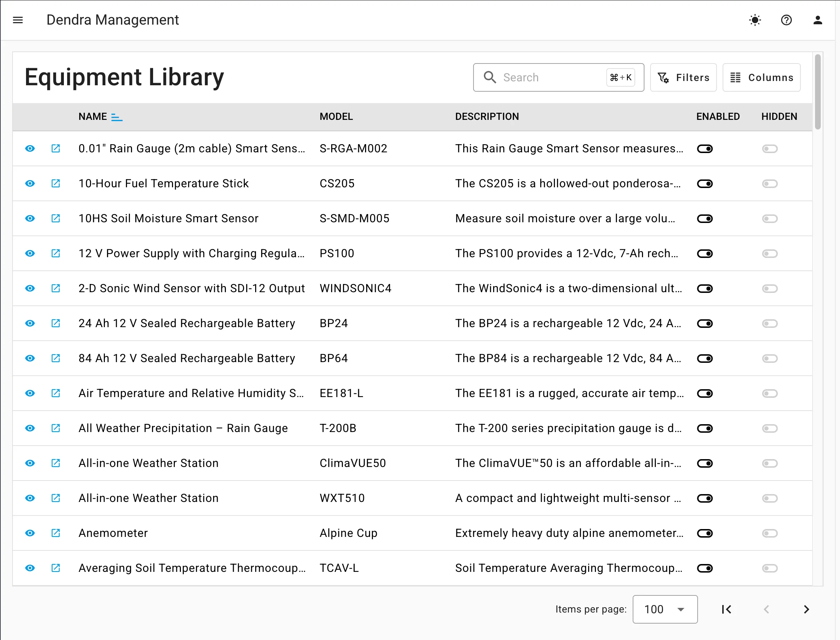Open 10HS Soil Moisture Sensor external link icon

click(x=56, y=219)
